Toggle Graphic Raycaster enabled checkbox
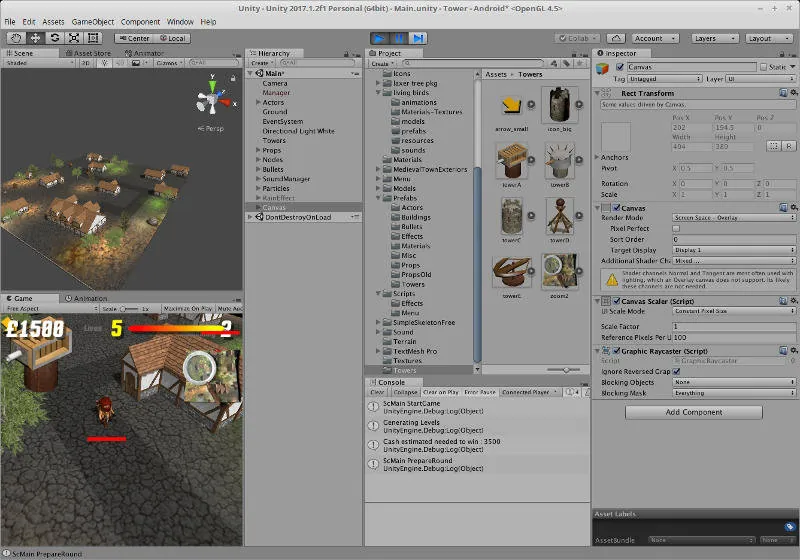 pos(616,351)
